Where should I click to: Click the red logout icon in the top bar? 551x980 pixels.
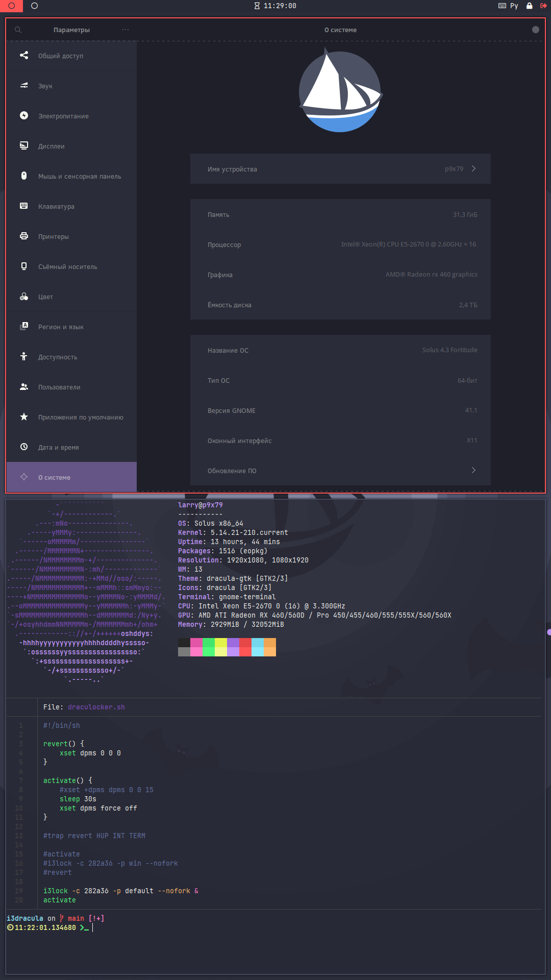(x=543, y=6)
